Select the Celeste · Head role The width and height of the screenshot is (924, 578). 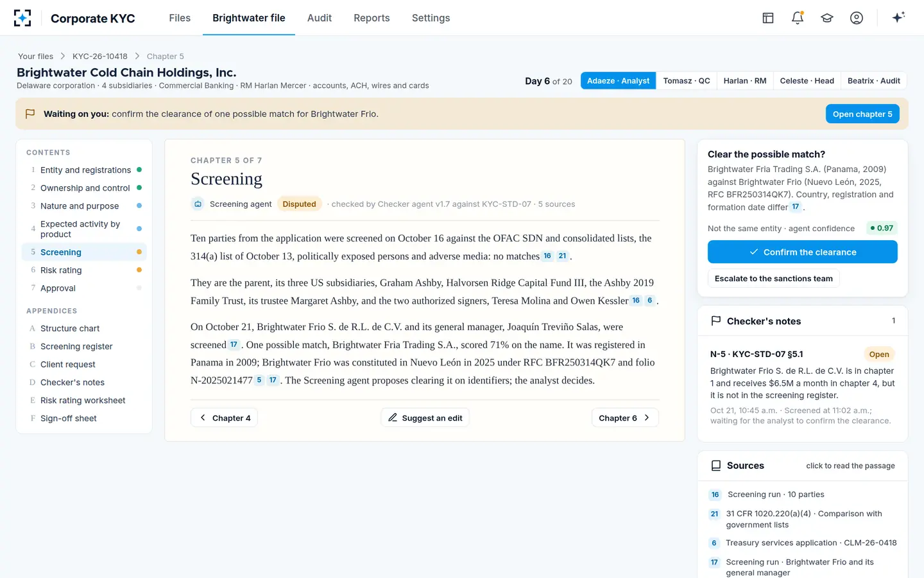tap(807, 81)
